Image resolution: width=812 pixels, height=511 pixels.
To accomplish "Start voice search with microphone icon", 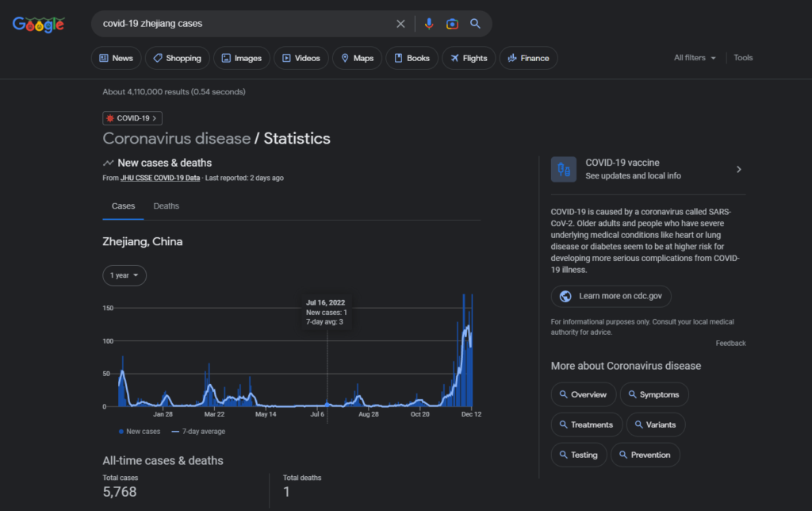I will 429,24.
